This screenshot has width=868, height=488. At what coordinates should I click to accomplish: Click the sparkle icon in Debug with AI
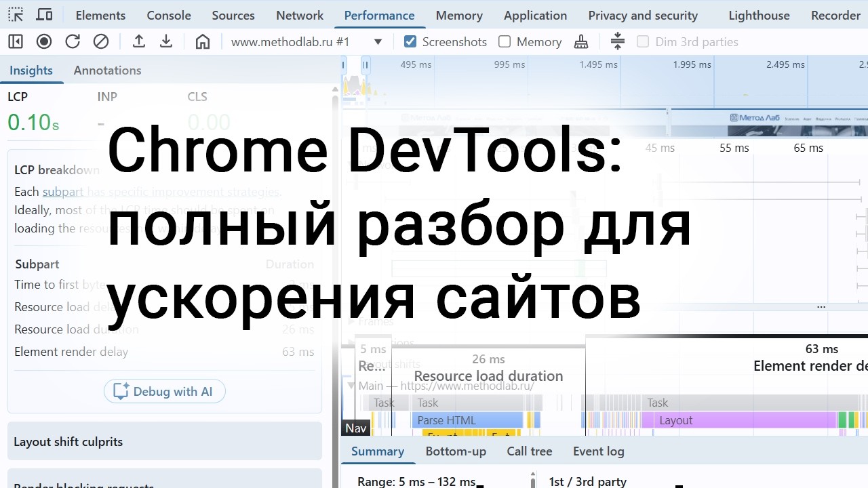(121, 391)
